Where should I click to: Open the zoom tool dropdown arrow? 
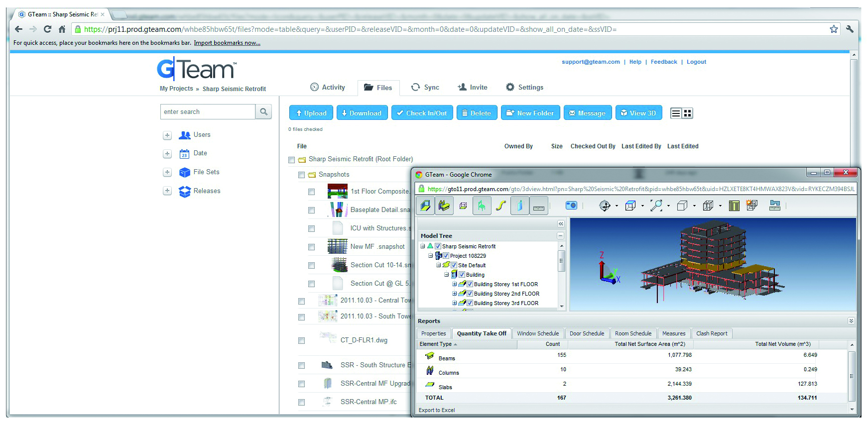668,206
